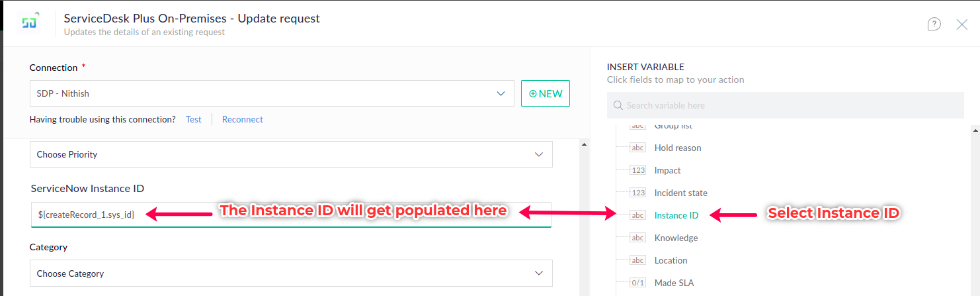Click the ServiceNow Instance ID input field
This screenshot has width=980, height=296.
291,215
